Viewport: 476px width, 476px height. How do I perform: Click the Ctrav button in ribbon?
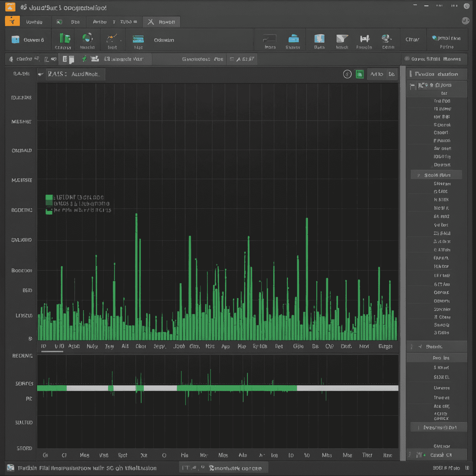click(x=412, y=39)
